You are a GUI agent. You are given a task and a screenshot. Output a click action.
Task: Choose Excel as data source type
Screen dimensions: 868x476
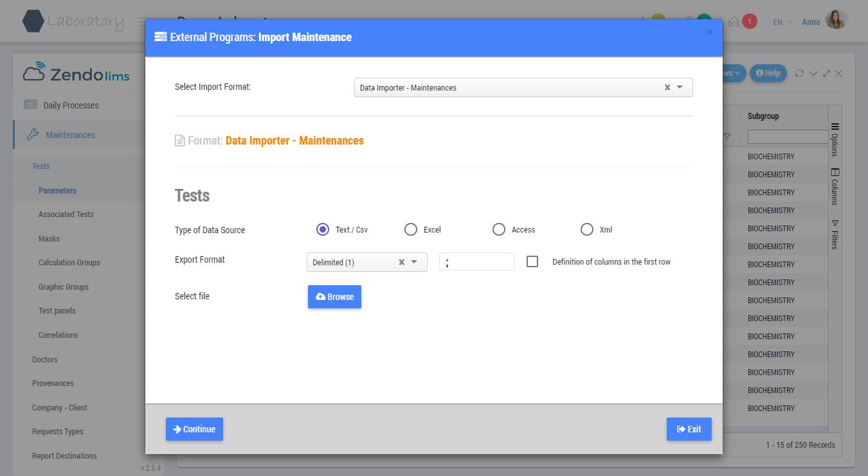(411, 229)
